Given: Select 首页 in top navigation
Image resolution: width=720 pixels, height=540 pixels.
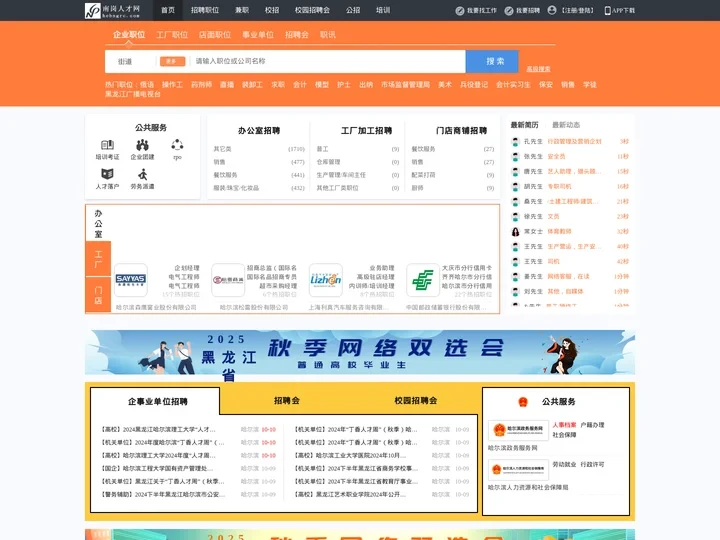Looking at the screenshot, I should [168, 10].
